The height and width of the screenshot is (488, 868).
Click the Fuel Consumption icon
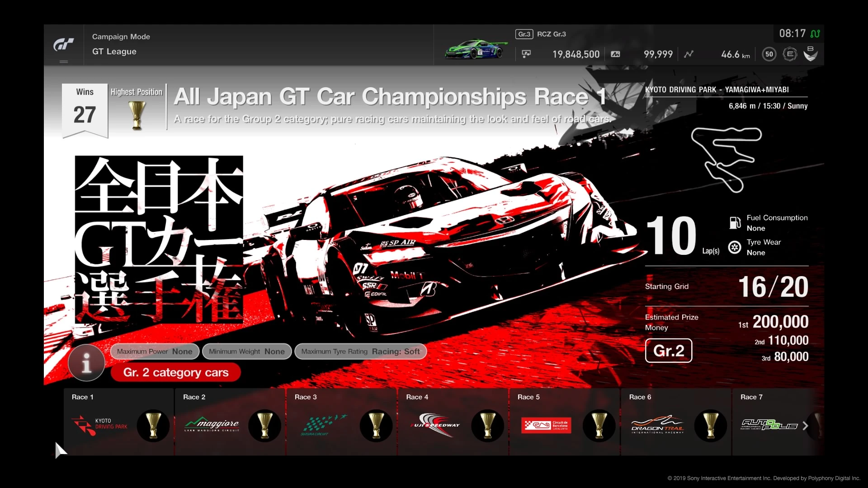(735, 223)
